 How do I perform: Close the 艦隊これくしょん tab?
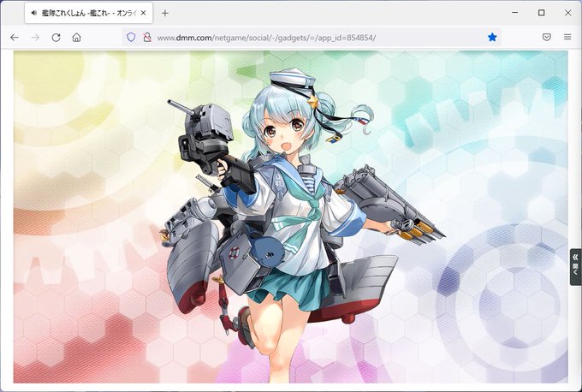point(144,13)
